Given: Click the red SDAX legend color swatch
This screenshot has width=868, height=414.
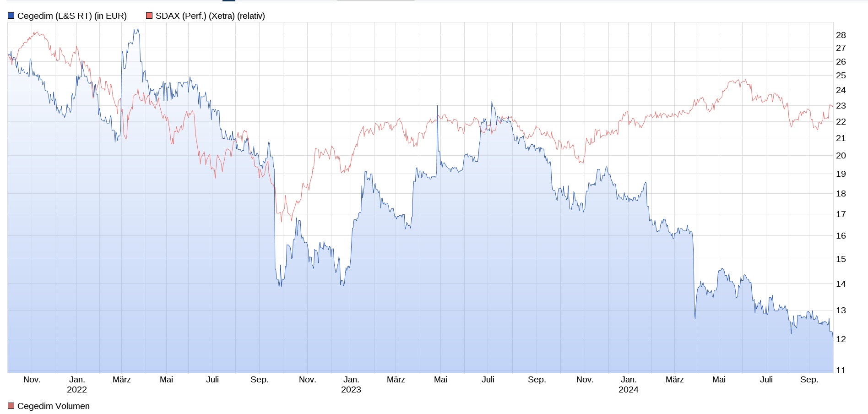Looking at the screenshot, I should click(149, 16).
